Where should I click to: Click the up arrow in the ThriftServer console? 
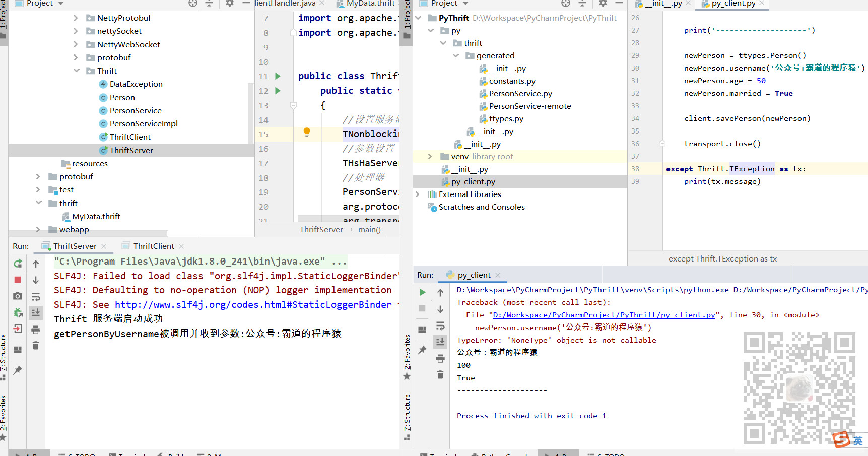[x=36, y=264]
